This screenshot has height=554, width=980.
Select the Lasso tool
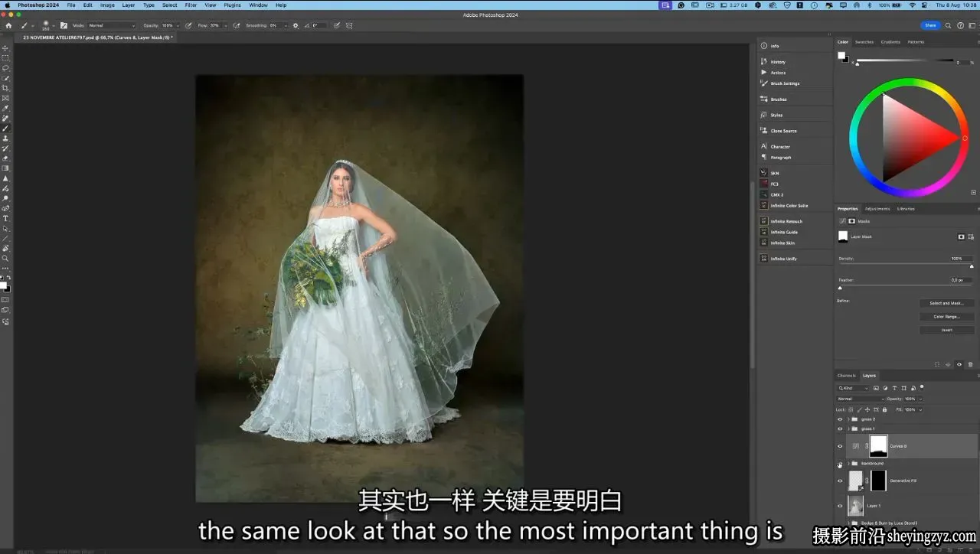pos(5,68)
